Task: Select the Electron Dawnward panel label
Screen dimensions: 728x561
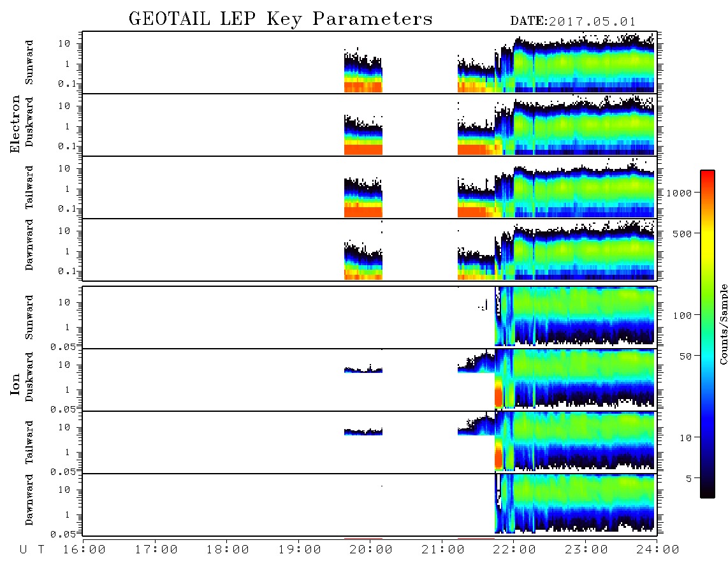Action: (x=29, y=245)
